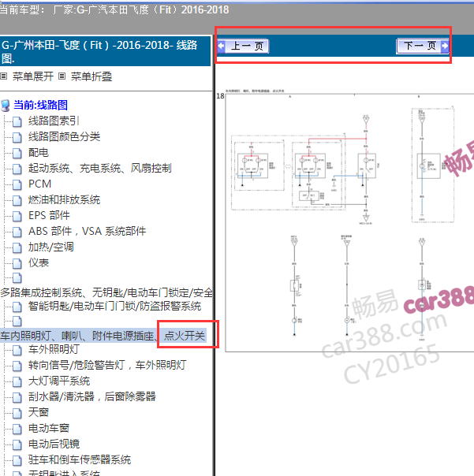
Task: Open 电动后视镜 entry
Action: [x=54, y=444]
